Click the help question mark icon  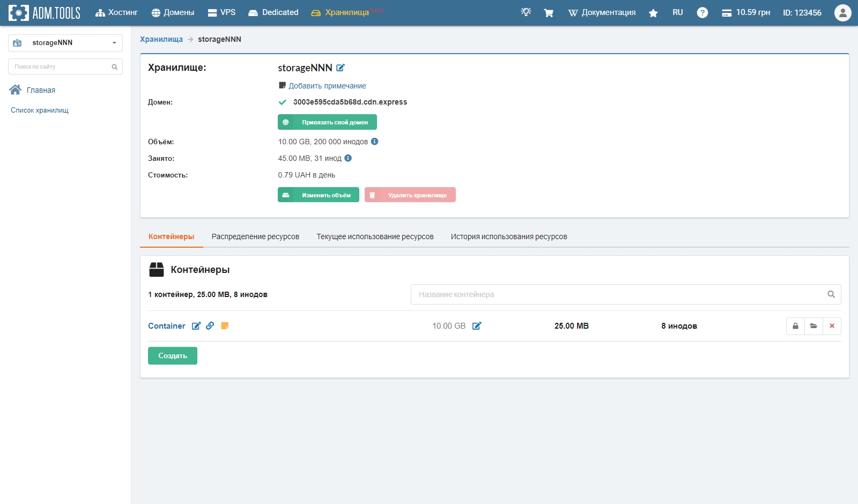pos(702,13)
